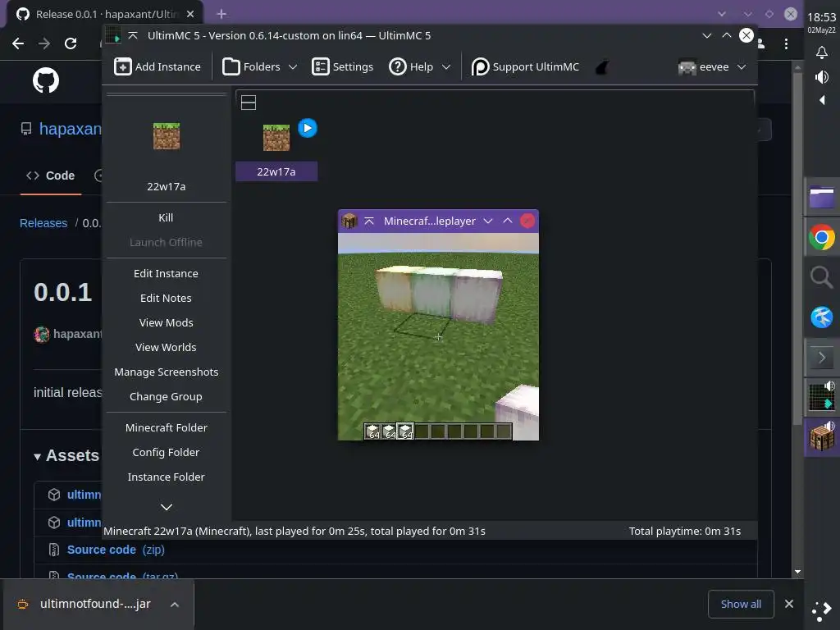
Task: Open the Minecraft Folder
Action: click(166, 427)
